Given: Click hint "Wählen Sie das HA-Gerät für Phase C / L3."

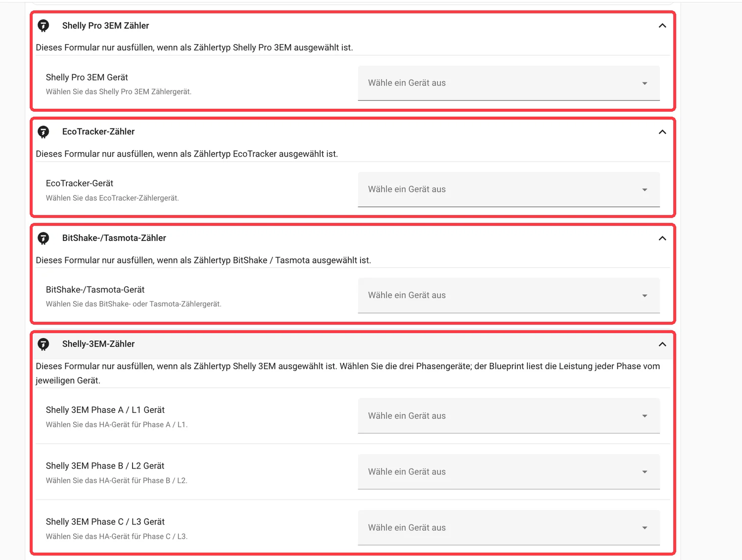Looking at the screenshot, I should (x=117, y=536).
